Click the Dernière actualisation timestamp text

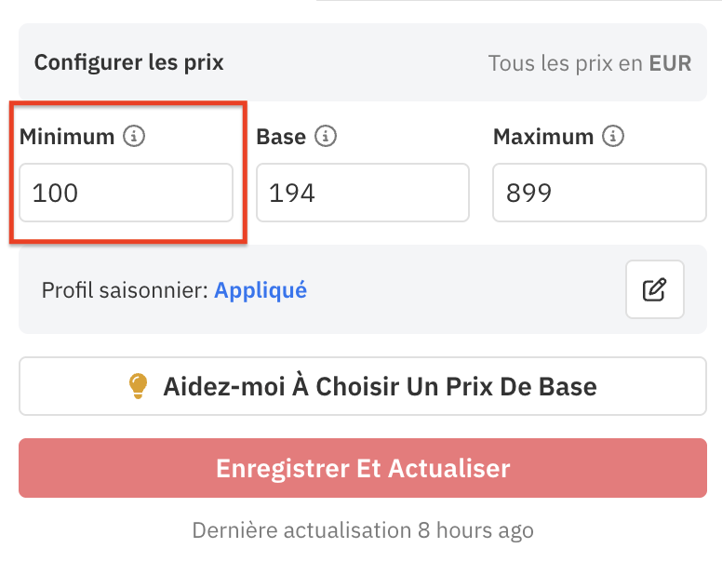[x=301, y=531]
